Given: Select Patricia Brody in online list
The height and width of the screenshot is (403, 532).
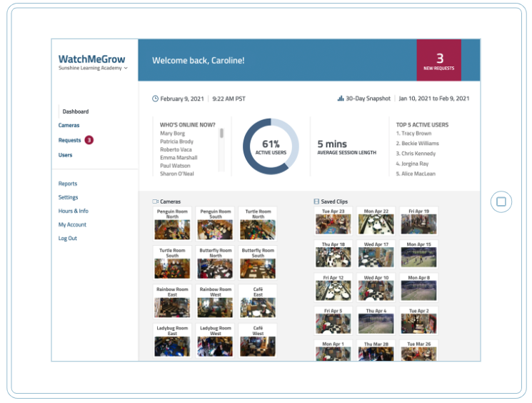Looking at the screenshot, I should [x=177, y=141].
